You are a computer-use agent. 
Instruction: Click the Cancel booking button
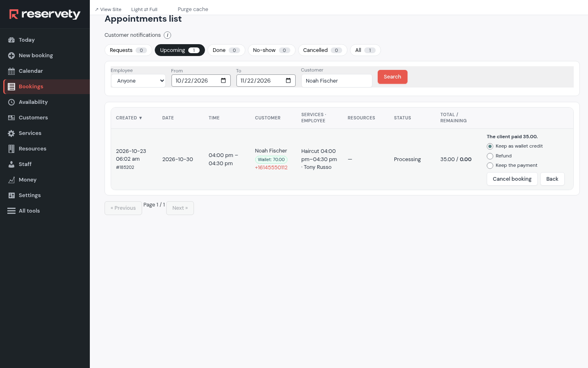pyautogui.click(x=512, y=179)
